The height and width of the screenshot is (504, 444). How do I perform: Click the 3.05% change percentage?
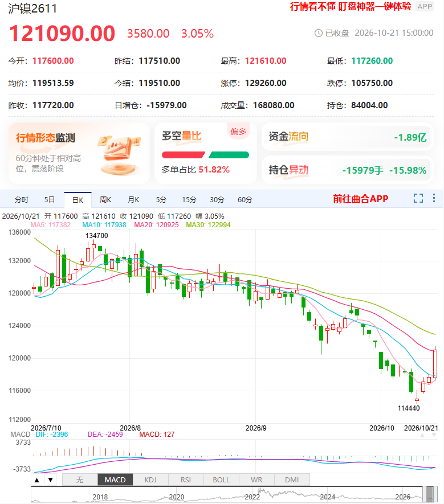197,34
